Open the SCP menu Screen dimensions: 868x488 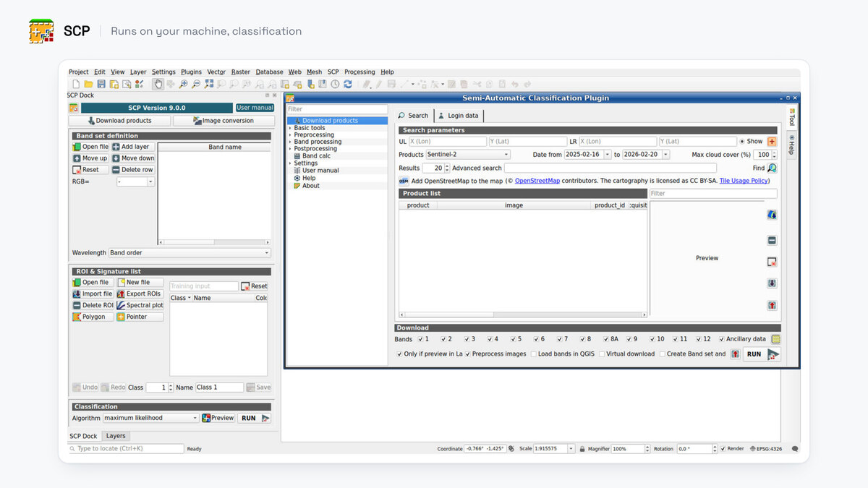click(x=333, y=72)
